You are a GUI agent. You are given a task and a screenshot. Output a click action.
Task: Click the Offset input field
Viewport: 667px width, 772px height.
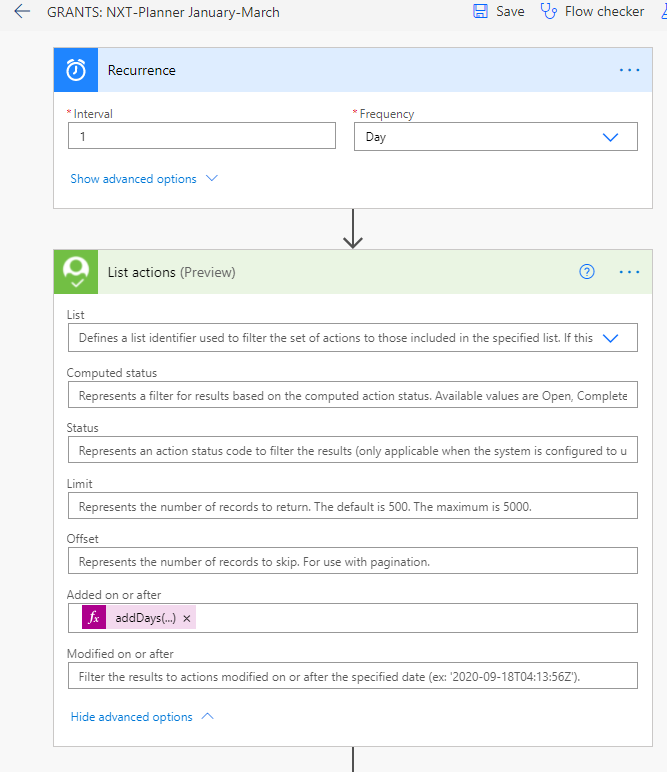click(352, 561)
